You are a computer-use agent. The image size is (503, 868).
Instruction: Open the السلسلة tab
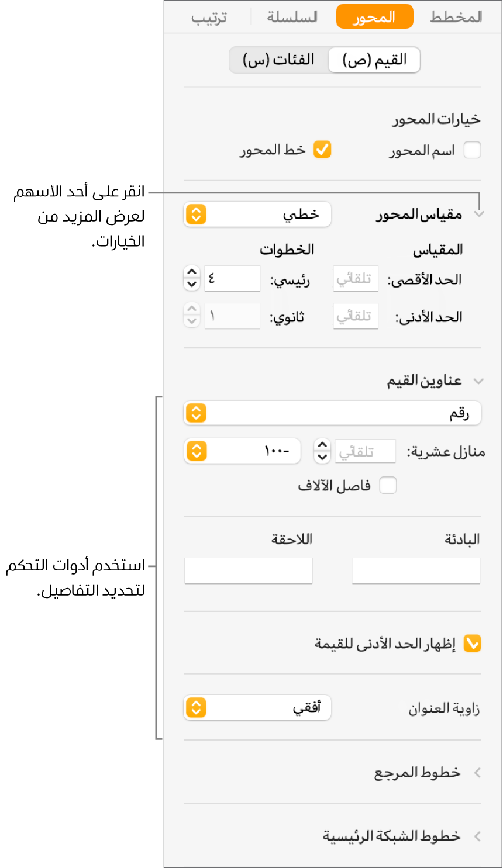point(292,17)
